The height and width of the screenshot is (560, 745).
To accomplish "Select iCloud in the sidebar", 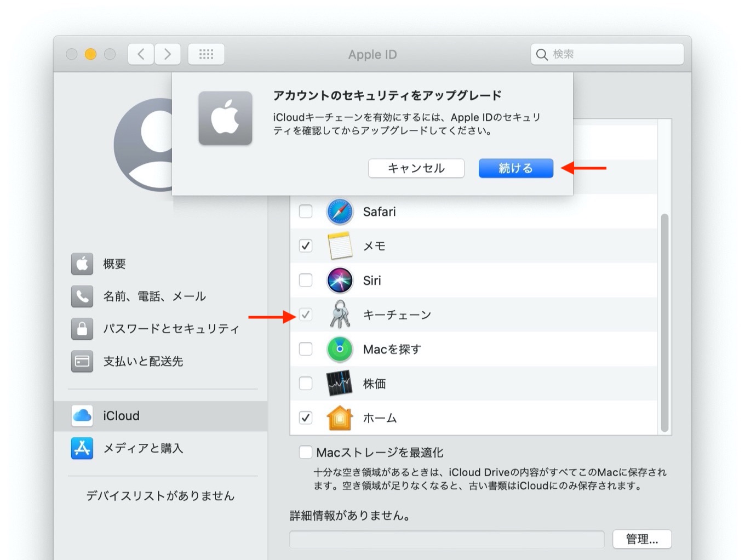I will [161, 416].
